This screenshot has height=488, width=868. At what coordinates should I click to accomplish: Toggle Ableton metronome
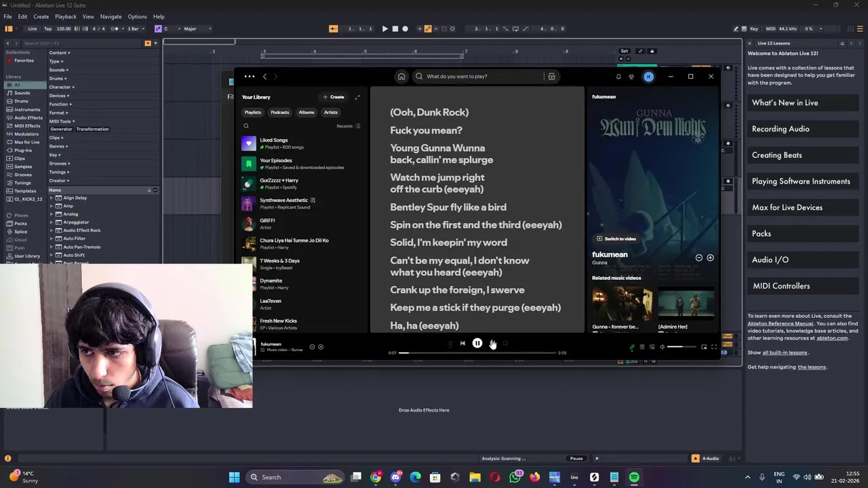coord(115,28)
